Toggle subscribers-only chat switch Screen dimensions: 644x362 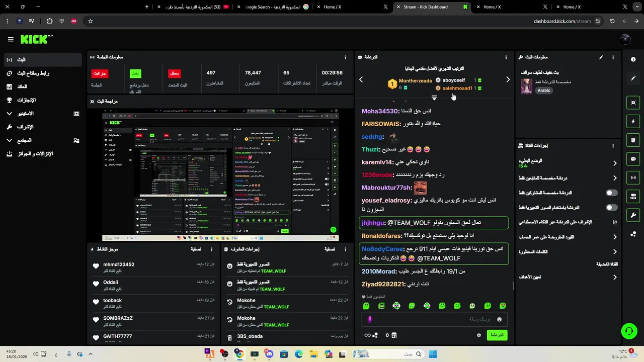point(612,193)
